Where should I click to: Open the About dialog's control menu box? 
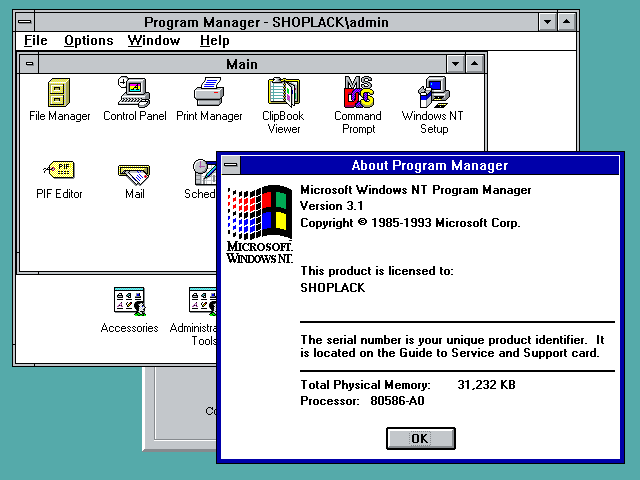[x=231, y=165]
